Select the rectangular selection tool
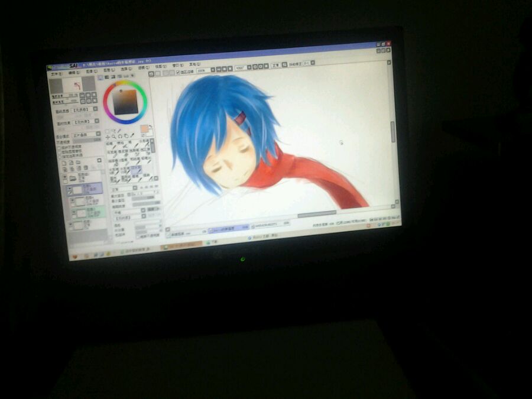The image size is (532, 399). (108, 131)
